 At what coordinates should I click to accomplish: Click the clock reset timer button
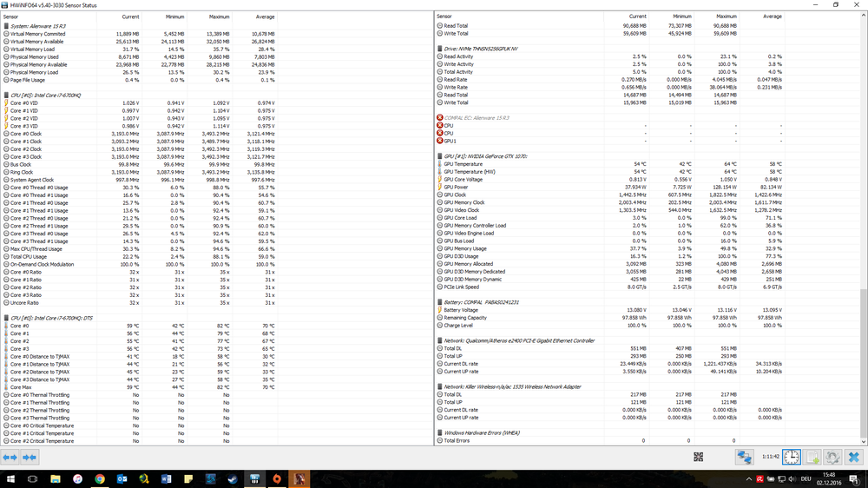click(x=791, y=457)
